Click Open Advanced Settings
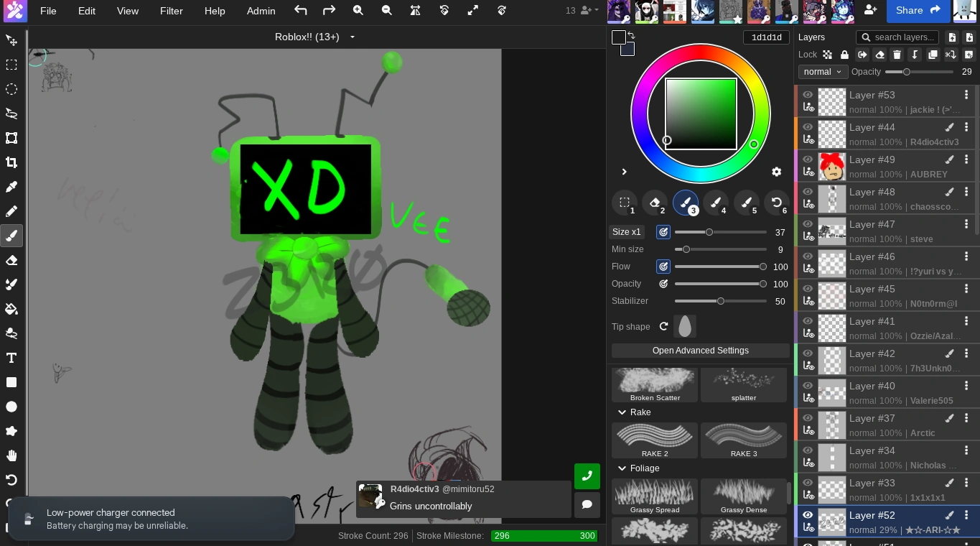The image size is (980, 546). click(x=700, y=350)
